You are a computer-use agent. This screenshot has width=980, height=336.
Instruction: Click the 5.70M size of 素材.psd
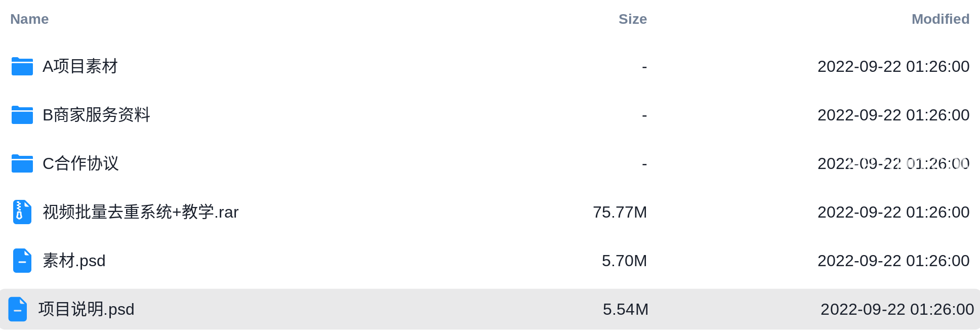[625, 261]
